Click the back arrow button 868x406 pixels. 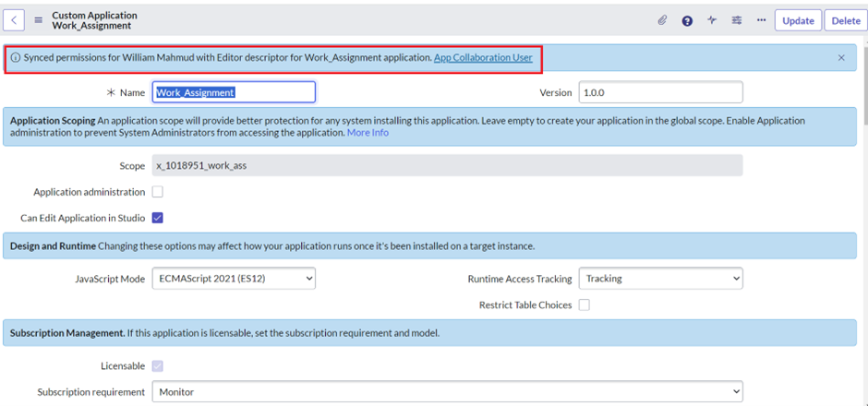click(15, 20)
